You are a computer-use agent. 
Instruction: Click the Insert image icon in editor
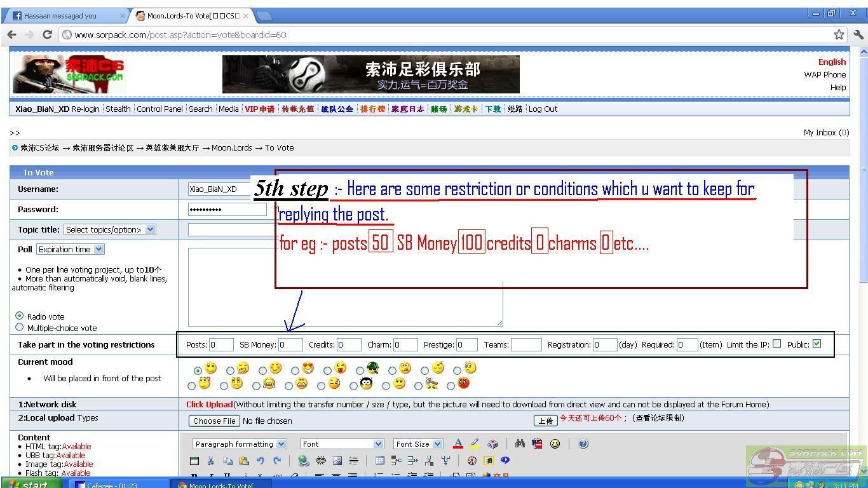click(337, 461)
